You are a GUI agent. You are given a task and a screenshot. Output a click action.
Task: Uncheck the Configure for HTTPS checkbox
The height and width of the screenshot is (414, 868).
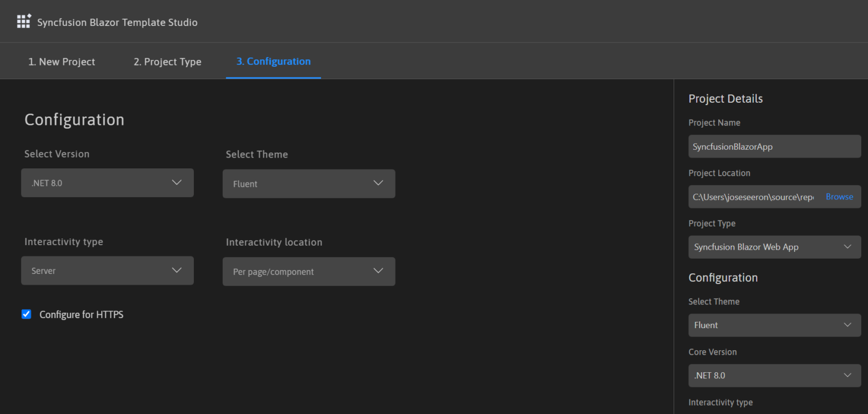[26, 314]
